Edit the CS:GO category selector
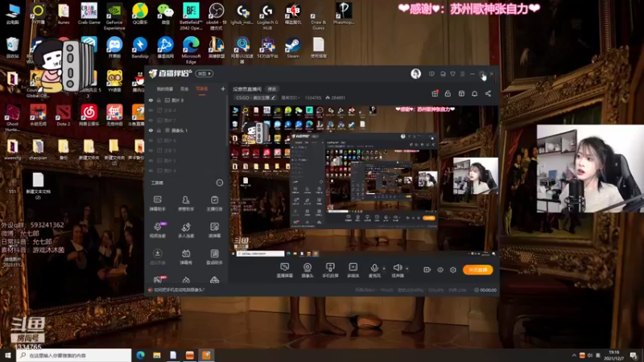Screen dimensions: 644x362 coord(255,97)
